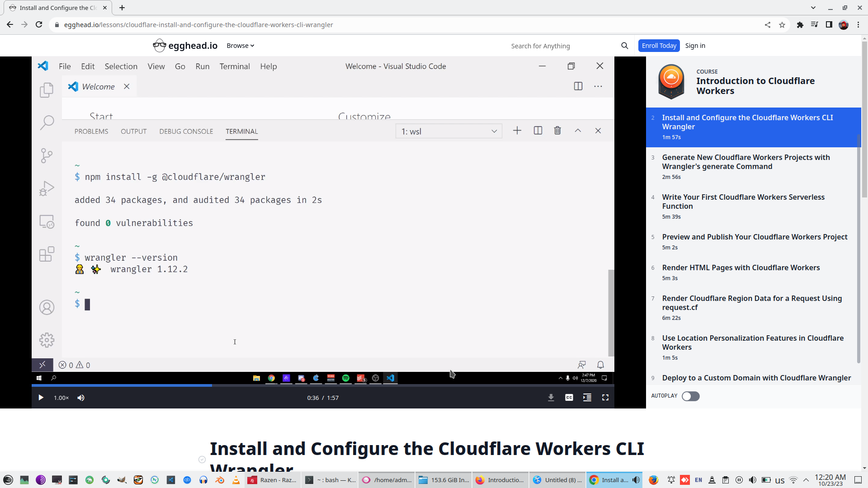The image size is (868, 488).
Task: Open the Render HTML Pages lesson
Action: [x=741, y=267]
